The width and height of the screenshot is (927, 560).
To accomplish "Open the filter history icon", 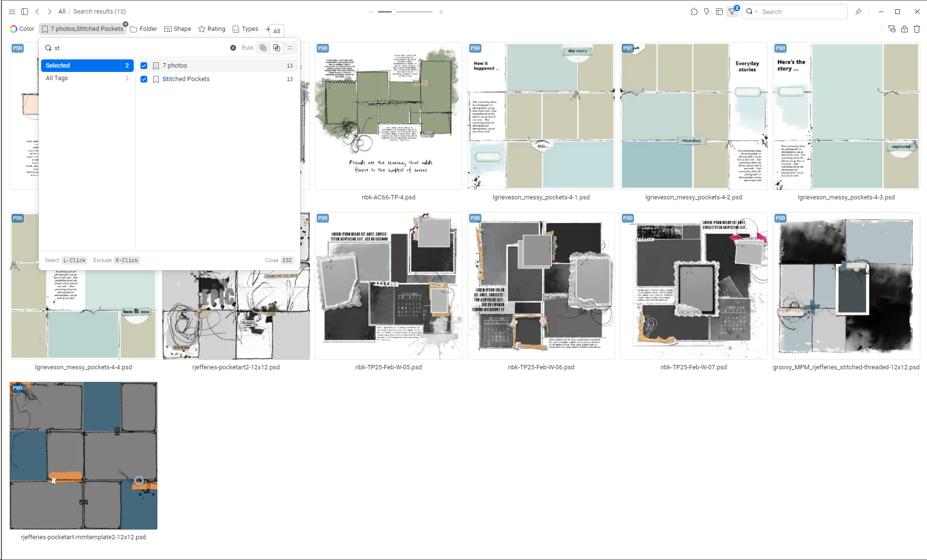I will (x=892, y=29).
